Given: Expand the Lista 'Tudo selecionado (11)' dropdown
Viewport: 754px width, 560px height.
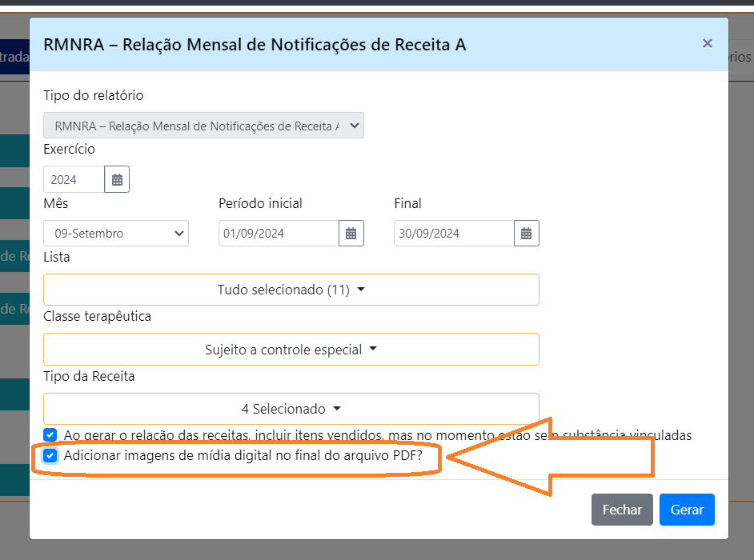Looking at the screenshot, I should tap(291, 290).
